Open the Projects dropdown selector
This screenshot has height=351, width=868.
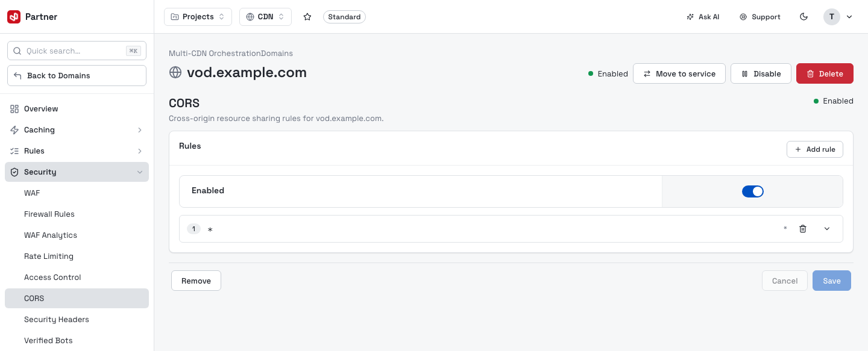[x=198, y=17]
